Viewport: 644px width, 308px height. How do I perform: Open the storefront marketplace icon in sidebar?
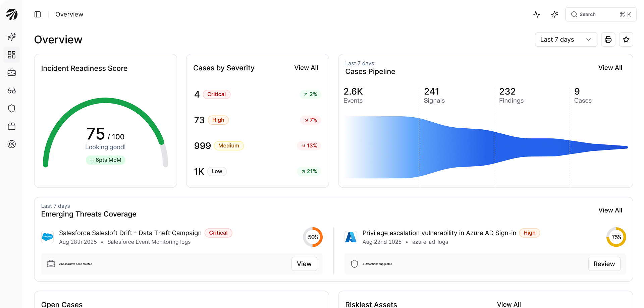(12, 126)
